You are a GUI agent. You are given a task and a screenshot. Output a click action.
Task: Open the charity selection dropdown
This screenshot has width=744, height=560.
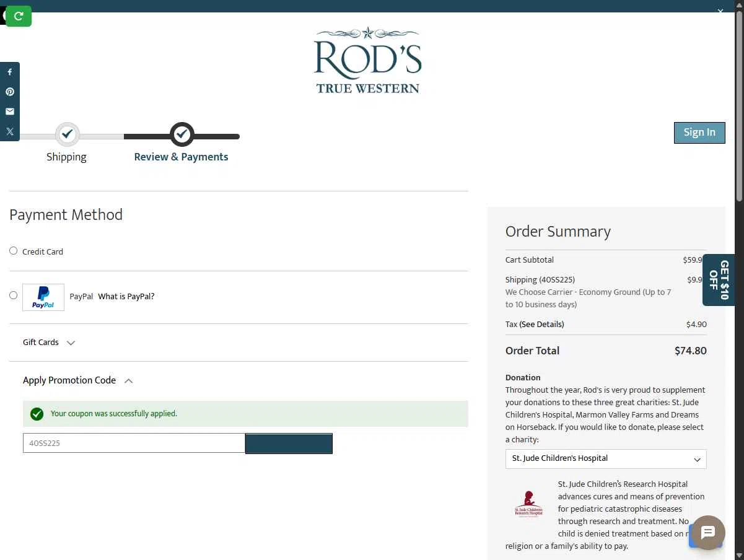(606, 459)
